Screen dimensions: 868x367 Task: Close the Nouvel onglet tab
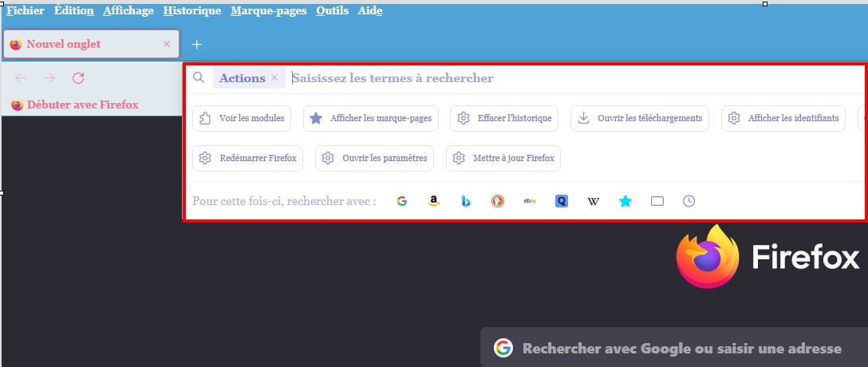(167, 44)
